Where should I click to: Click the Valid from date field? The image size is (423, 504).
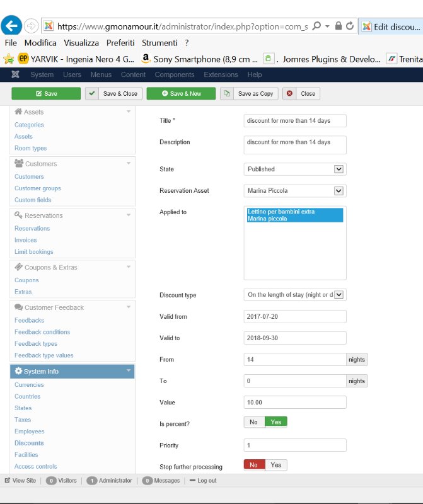(294, 316)
